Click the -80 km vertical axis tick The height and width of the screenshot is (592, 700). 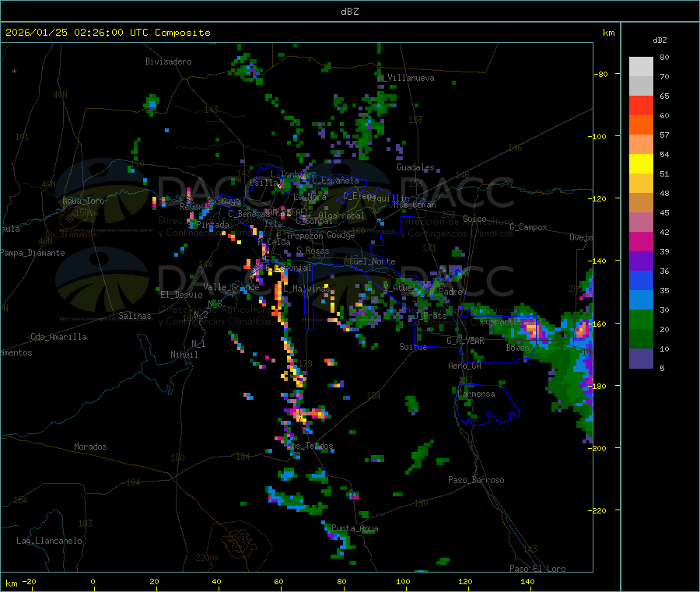(x=601, y=74)
